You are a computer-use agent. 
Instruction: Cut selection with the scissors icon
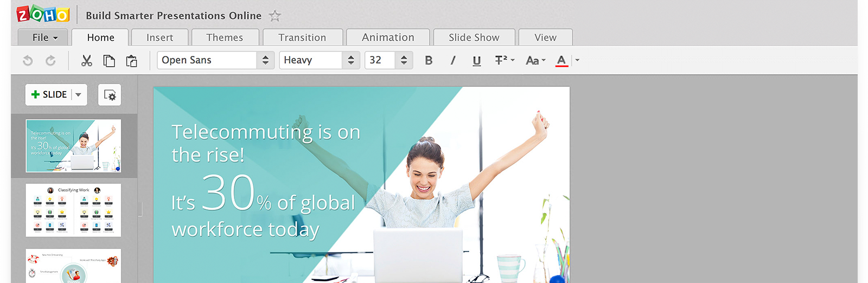pyautogui.click(x=87, y=61)
